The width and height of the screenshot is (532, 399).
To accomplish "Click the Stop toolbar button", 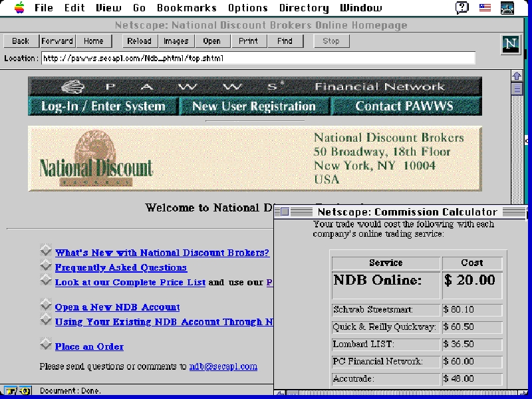I will coord(331,41).
